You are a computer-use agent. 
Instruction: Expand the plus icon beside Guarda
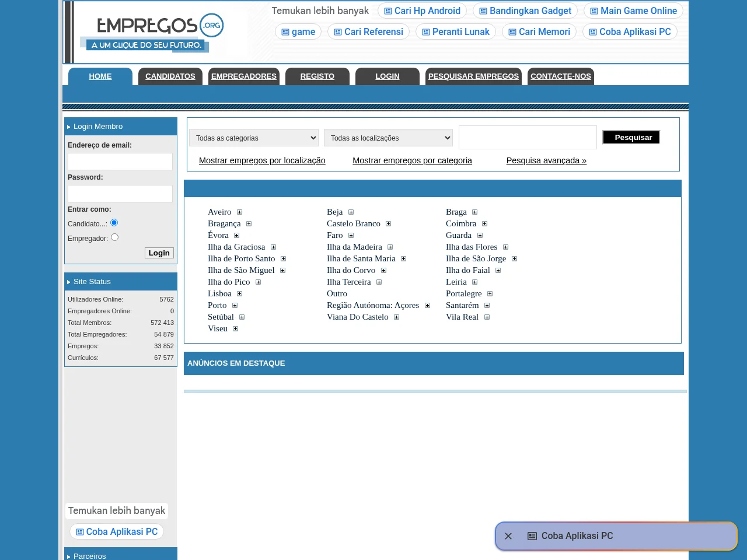tap(480, 236)
